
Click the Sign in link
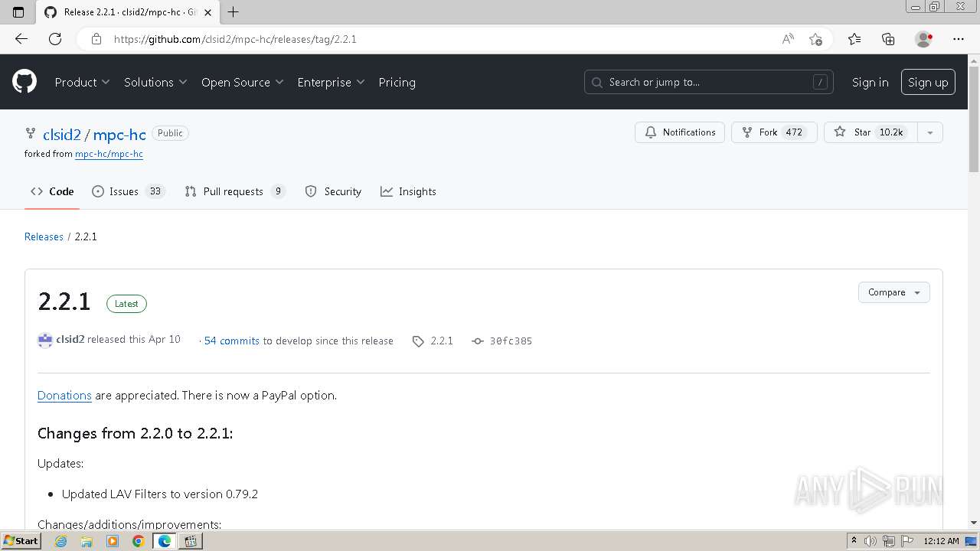[x=871, y=82]
